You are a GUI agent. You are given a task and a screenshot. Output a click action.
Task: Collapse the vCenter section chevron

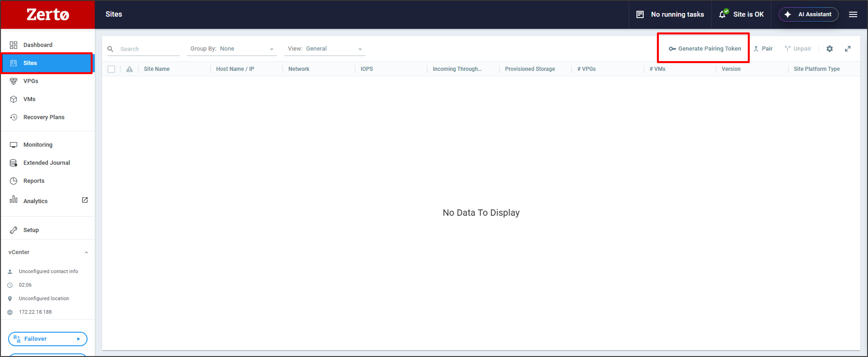pyautogui.click(x=86, y=252)
